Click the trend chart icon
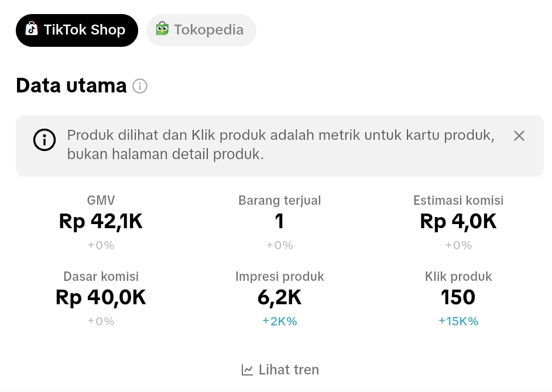 [247, 370]
